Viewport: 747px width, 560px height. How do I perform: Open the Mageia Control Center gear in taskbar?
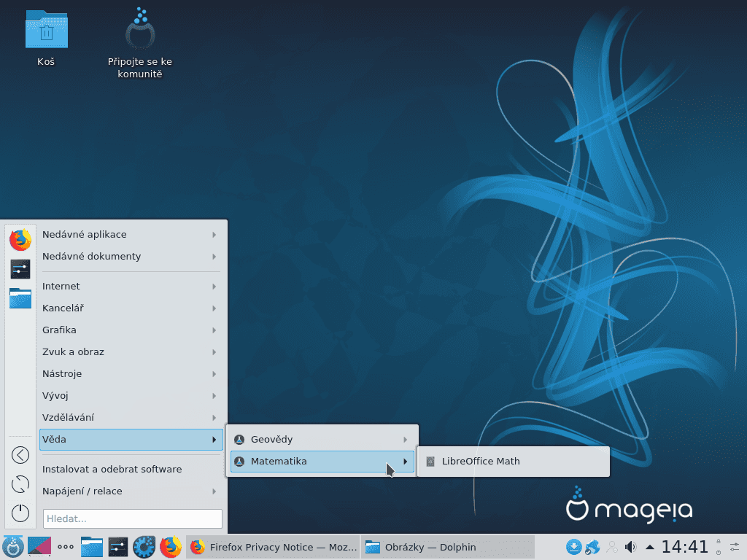coord(144,546)
